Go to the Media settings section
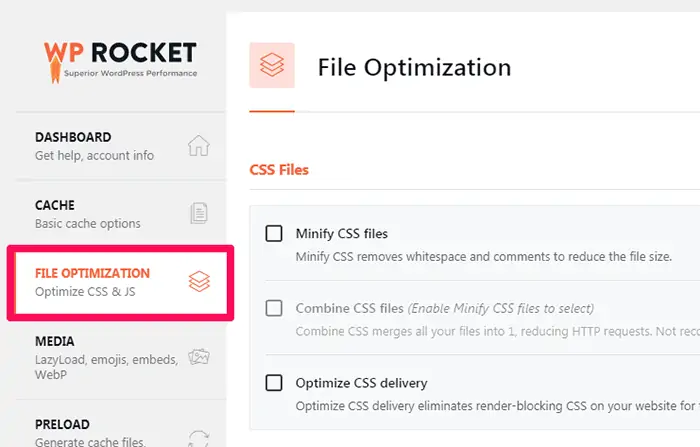Viewport: 700px width, 447px height. tap(55, 341)
